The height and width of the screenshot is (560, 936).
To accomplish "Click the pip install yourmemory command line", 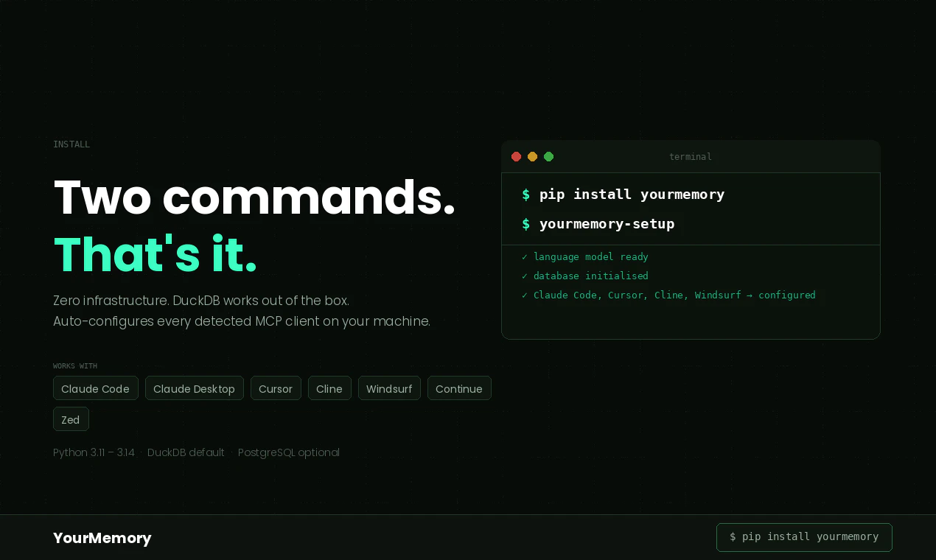I will pyautogui.click(x=632, y=195).
